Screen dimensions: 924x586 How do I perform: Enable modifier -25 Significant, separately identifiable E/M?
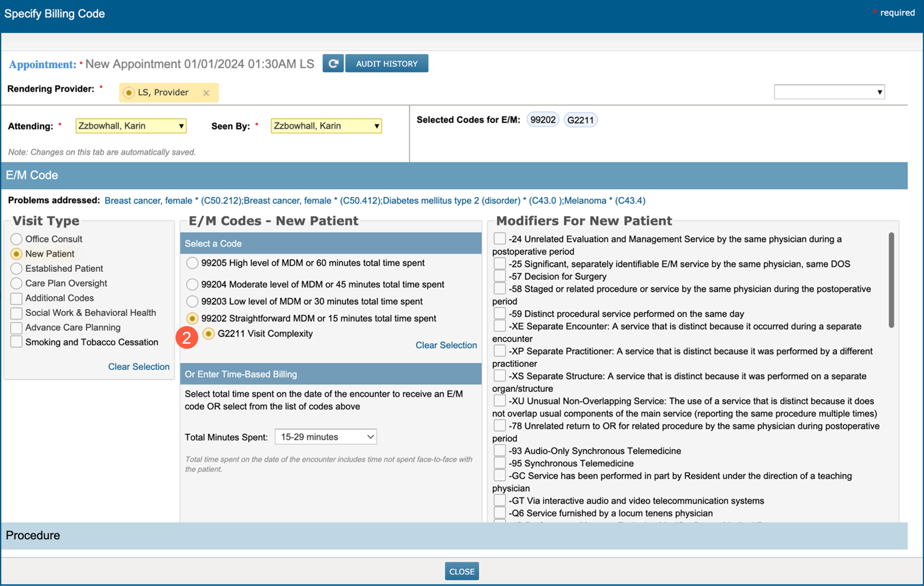pyautogui.click(x=499, y=264)
